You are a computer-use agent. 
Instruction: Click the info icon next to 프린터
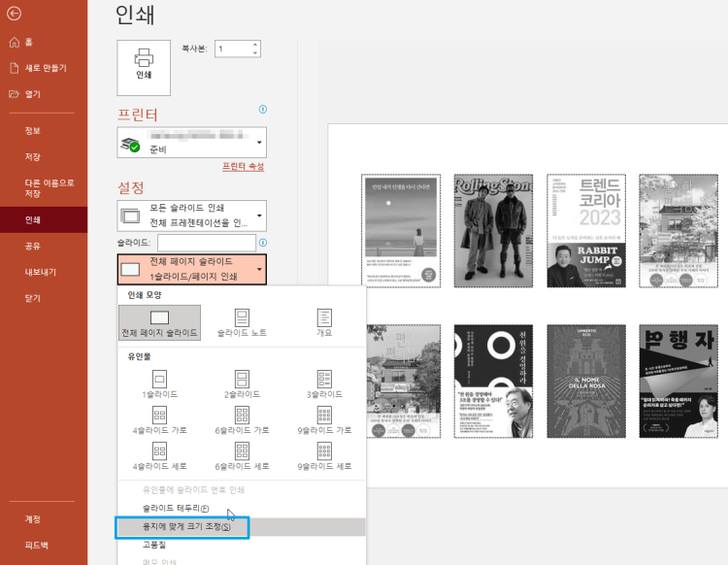pos(263,110)
